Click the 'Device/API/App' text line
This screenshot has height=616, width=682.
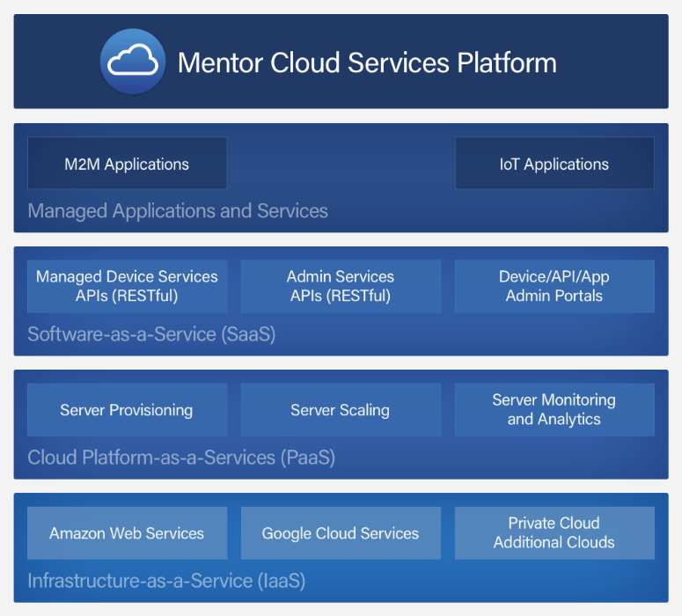[554, 276]
